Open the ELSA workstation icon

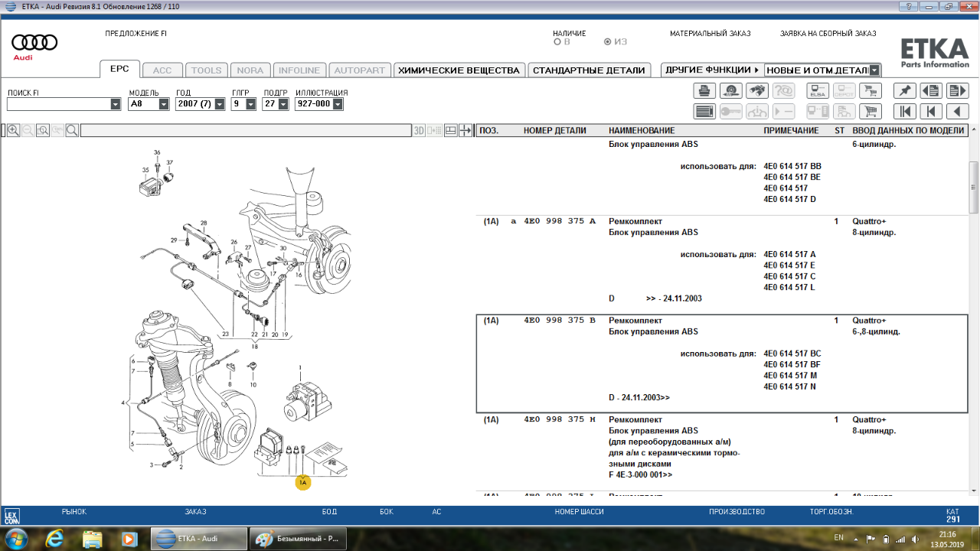click(x=818, y=91)
